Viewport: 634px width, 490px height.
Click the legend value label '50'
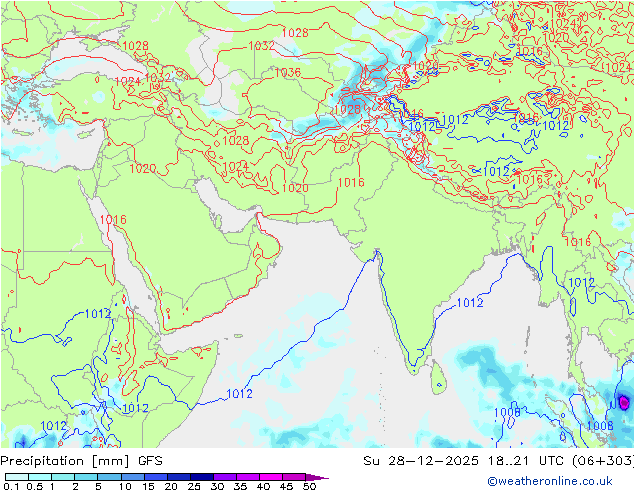coord(309,486)
